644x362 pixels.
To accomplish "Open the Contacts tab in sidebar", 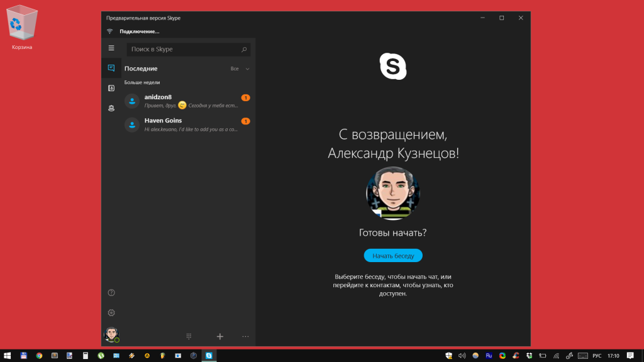I will tap(111, 88).
